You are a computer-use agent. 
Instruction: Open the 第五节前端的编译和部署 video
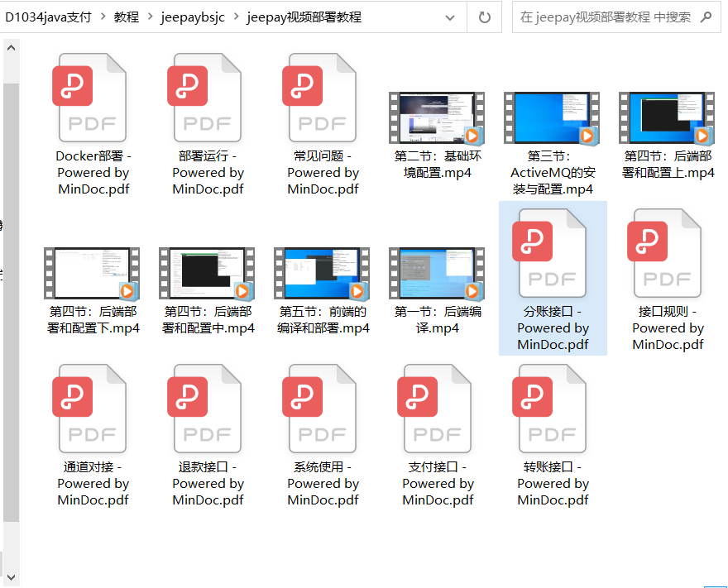322,273
